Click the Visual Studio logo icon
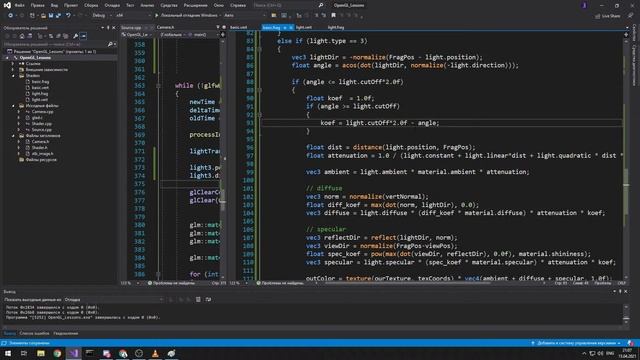Image resolution: width=640 pixels, height=360 pixels. click(7, 5)
